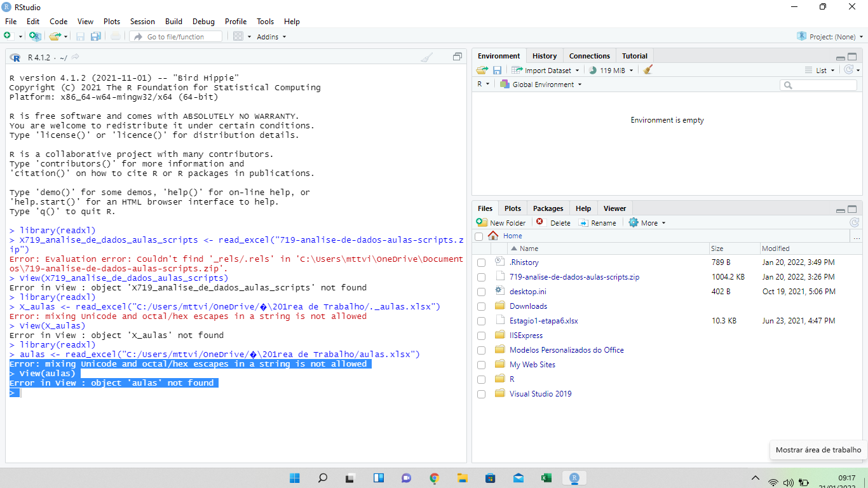The width and height of the screenshot is (868, 488).
Task: Click the New File icon
Action: coord(8,36)
